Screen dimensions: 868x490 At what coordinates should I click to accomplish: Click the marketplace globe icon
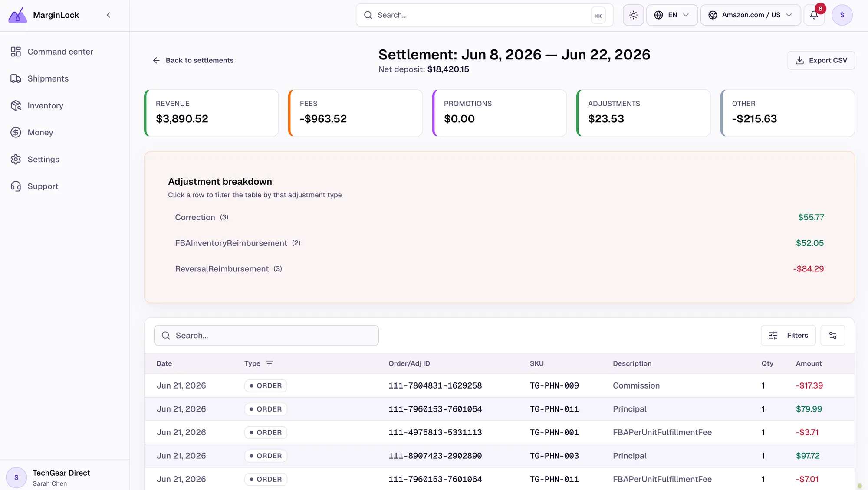[713, 15]
